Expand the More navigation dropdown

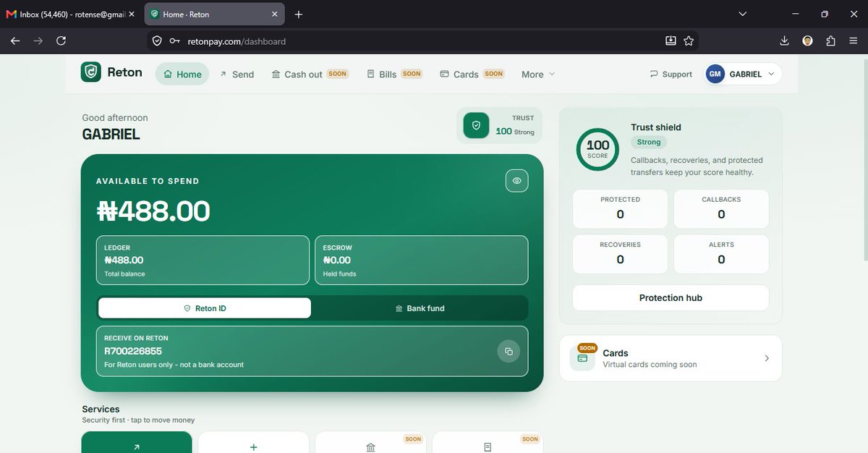[538, 74]
